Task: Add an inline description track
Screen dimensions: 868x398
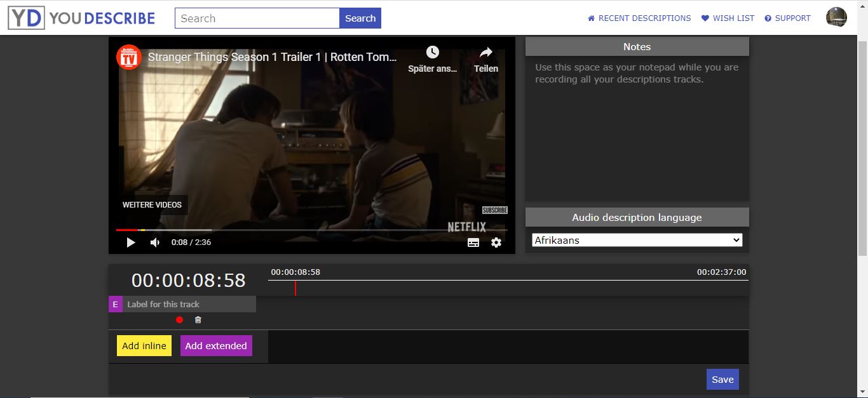Action: point(144,346)
